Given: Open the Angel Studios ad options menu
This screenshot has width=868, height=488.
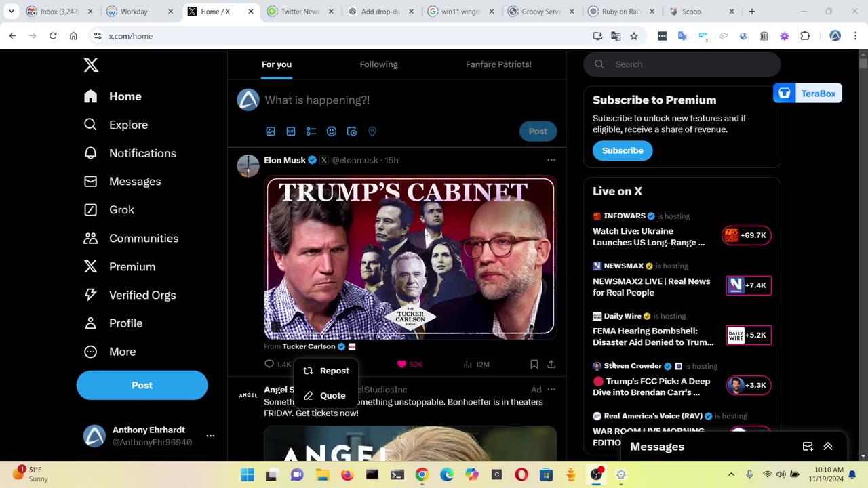Looking at the screenshot, I should (551, 390).
